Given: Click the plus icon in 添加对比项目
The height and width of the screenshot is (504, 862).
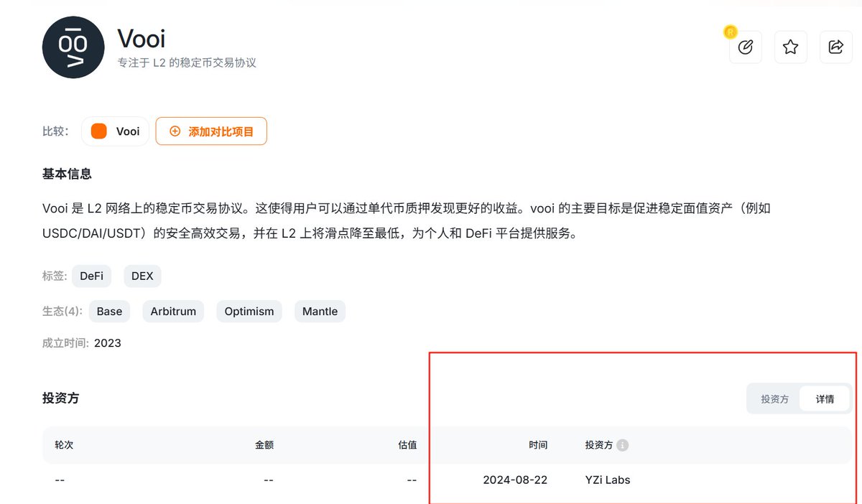Looking at the screenshot, I should (x=175, y=131).
